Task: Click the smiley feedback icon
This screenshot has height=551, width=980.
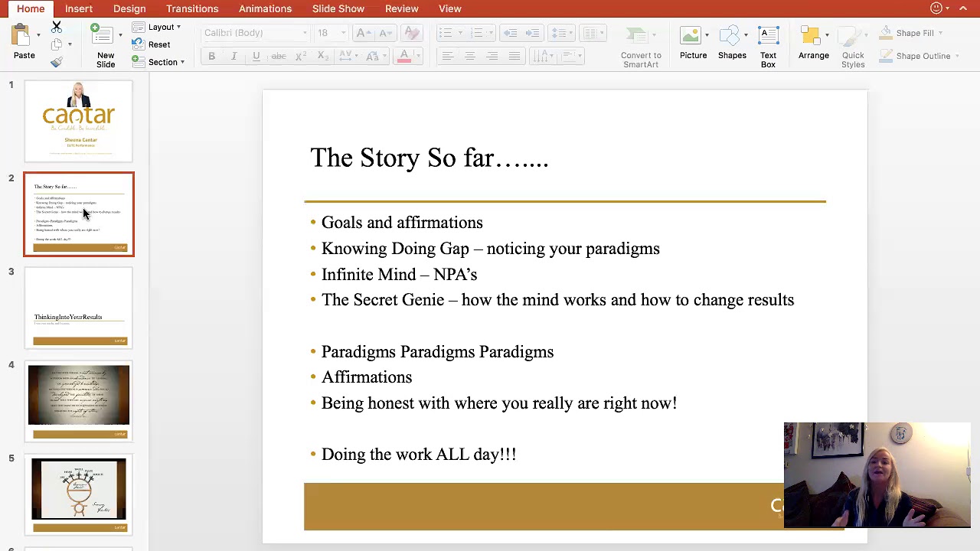Action: 936,8
